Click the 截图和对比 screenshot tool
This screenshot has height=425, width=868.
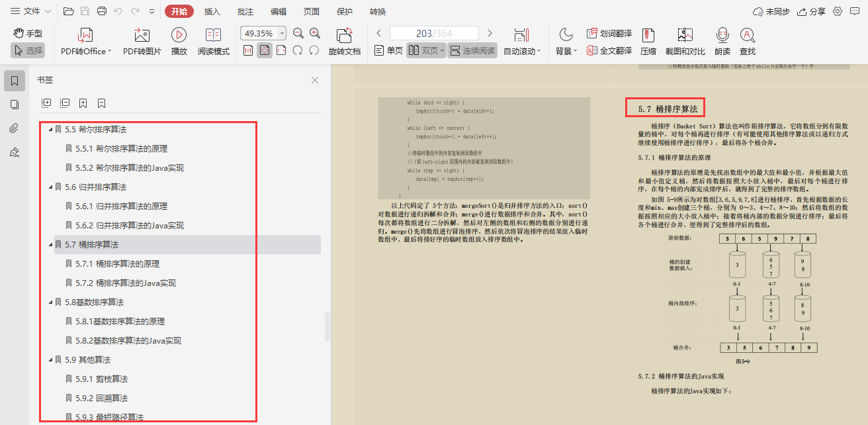coord(685,43)
